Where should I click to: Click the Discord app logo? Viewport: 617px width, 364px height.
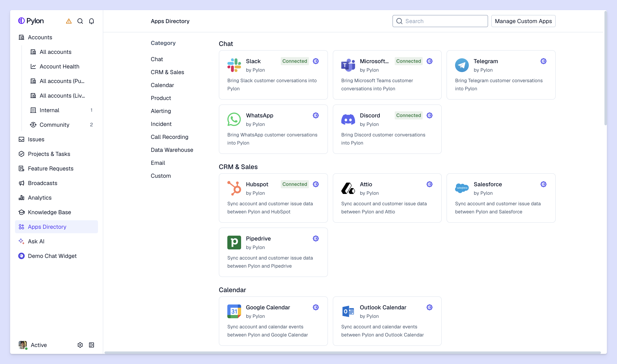click(x=348, y=119)
